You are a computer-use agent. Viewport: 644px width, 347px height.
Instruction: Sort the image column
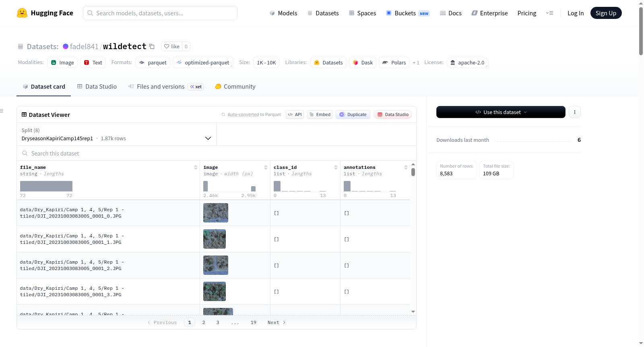[x=266, y=167]
